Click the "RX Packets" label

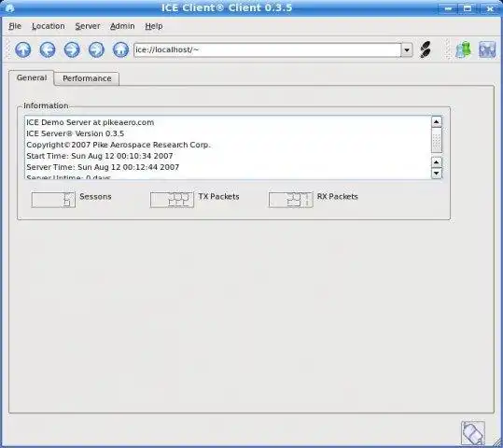(338, 197)
